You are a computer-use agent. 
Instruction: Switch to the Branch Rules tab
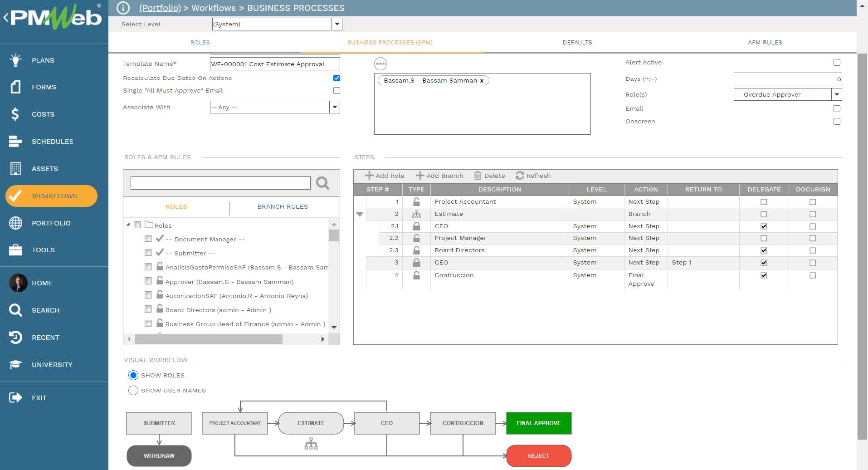(x=283, y=206)
